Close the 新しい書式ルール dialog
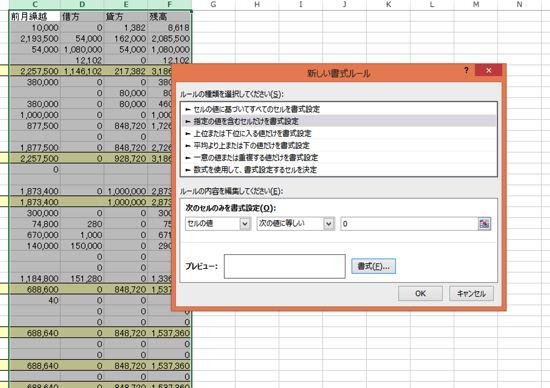Viewport: 550px width, 388px height. coord(488,71)
